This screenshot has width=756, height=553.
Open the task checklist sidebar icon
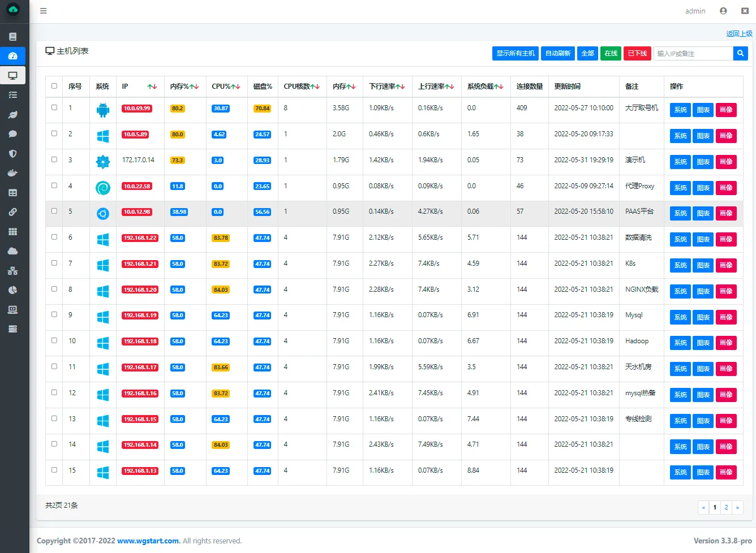12,95
